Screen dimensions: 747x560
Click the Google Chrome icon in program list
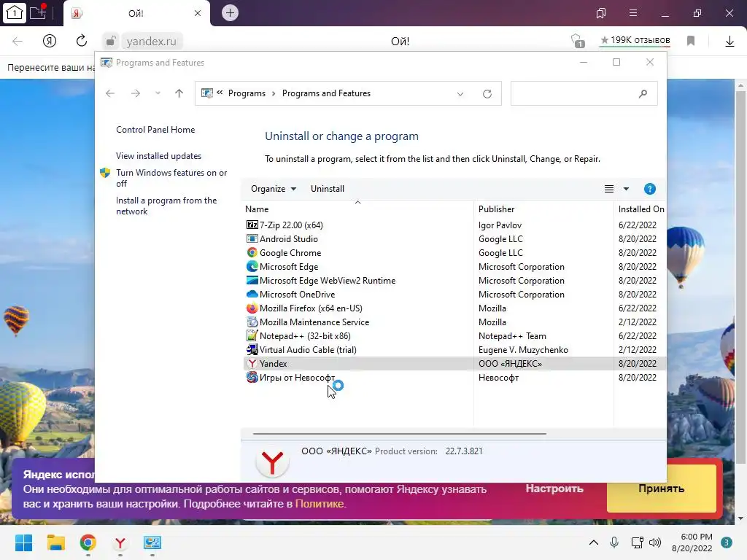point(252,252)
